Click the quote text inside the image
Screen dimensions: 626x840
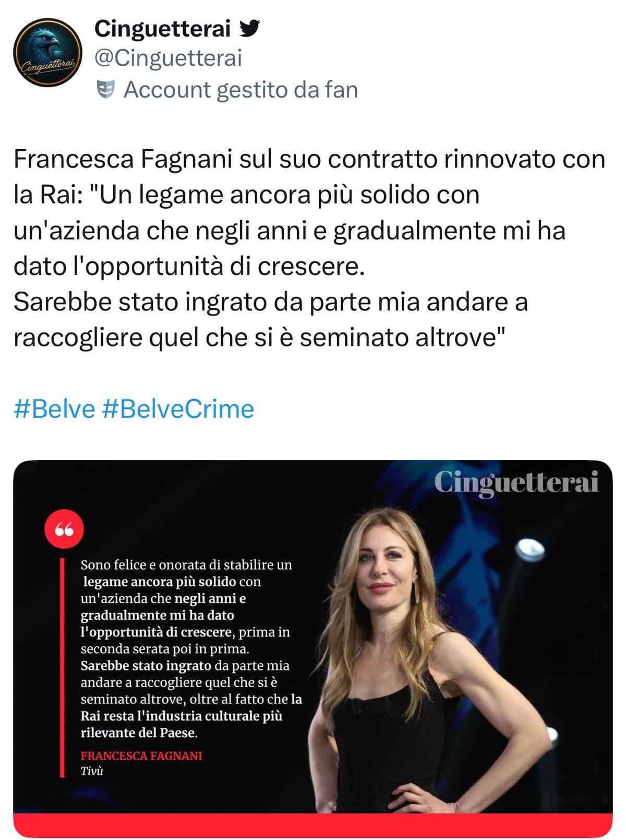tap(191, 649)
